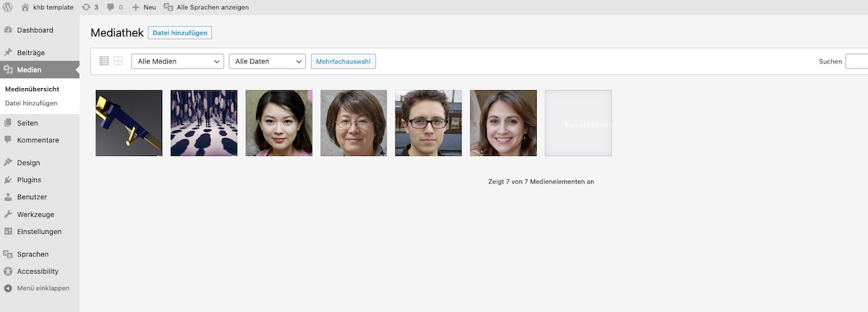Click the Beiträge pin icon
Image resolution: width=868 pixels, height=312 pixels.
pyautogui.click(x=8, y=53)
